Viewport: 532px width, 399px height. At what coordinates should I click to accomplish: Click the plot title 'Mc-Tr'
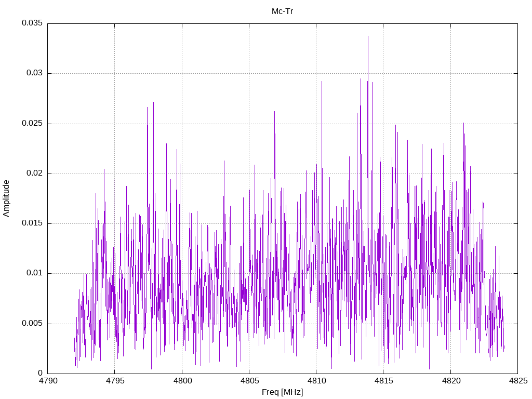tap(282, 11)
